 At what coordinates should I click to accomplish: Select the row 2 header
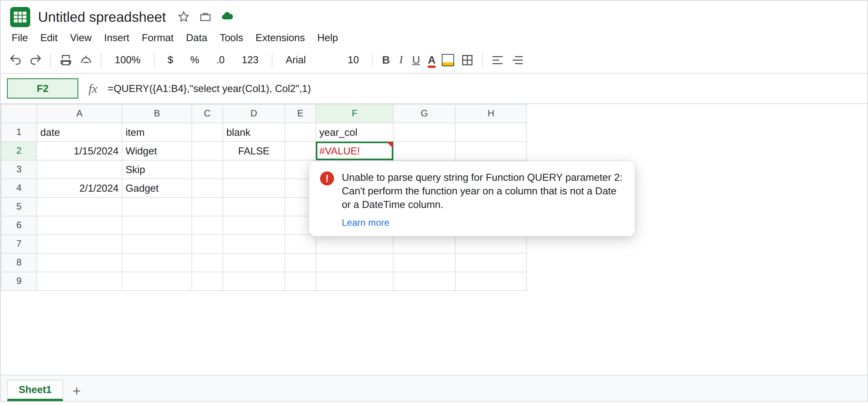[x=19, y=151]
